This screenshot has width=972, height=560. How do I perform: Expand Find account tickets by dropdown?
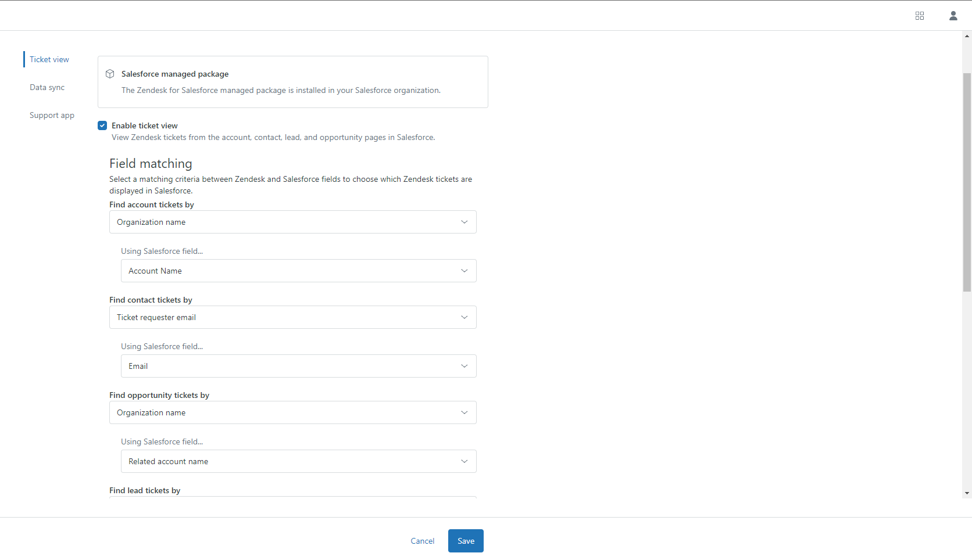(292, 222)
